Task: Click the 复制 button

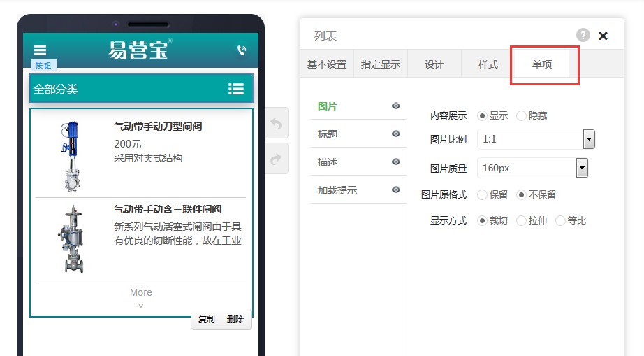Action: tap(206, 320)
